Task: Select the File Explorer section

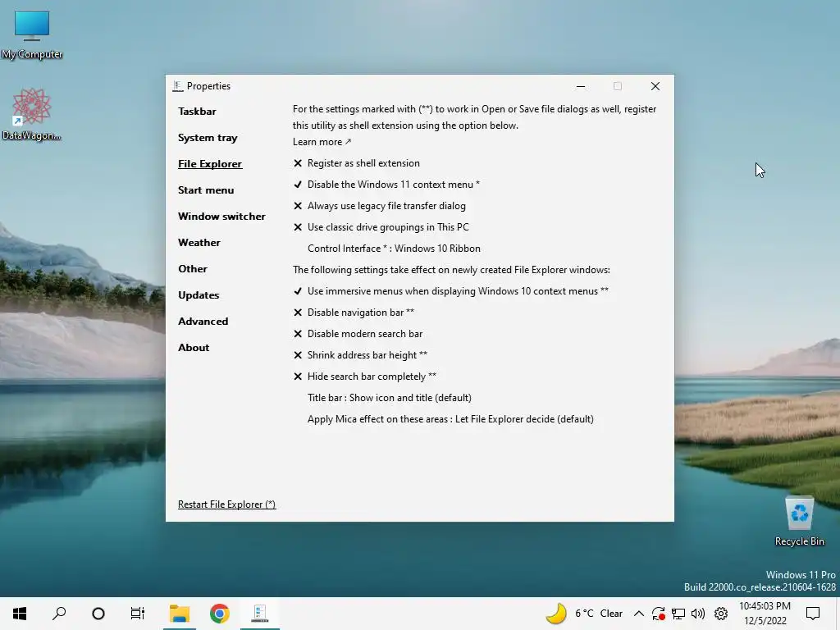Action: click(210, 164)
